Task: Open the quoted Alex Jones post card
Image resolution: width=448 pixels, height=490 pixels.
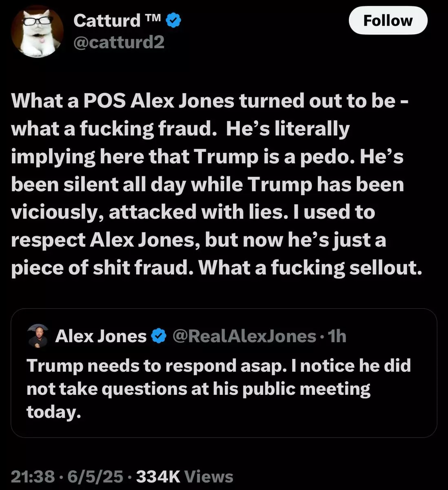Action: [x=224, y=373]
